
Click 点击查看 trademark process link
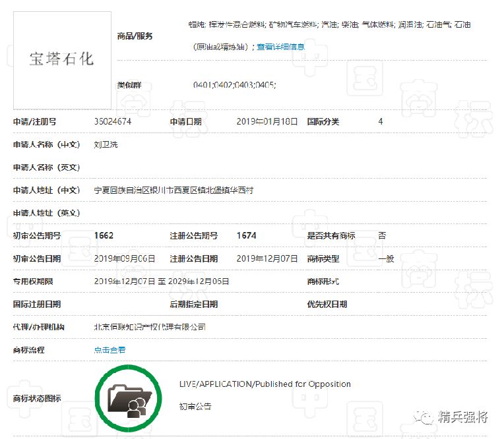110,350
